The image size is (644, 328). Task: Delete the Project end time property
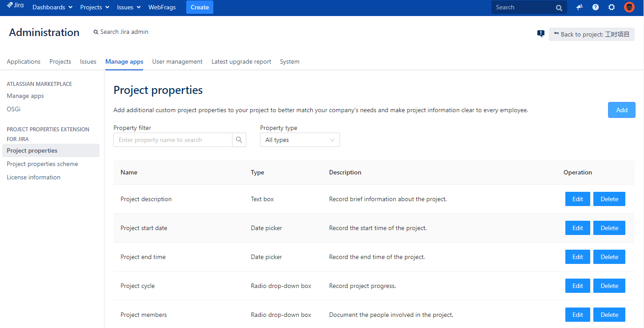coord(609,257)
